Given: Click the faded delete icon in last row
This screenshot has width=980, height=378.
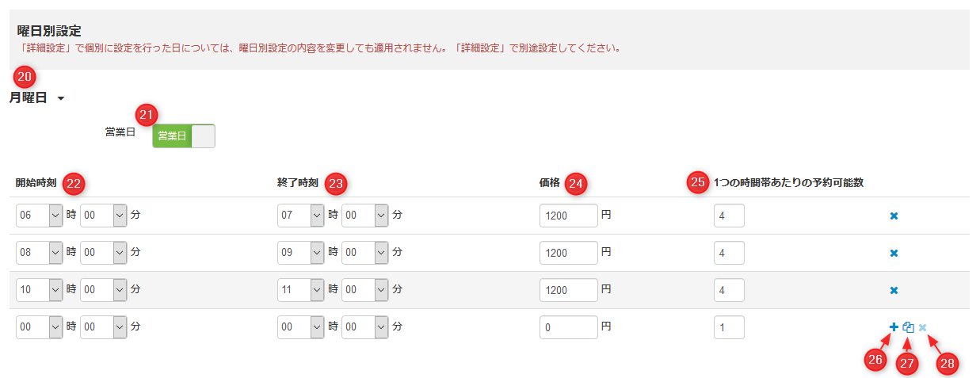Looking at the screenshot, I should pyautogui.click(x=923, y=326).
